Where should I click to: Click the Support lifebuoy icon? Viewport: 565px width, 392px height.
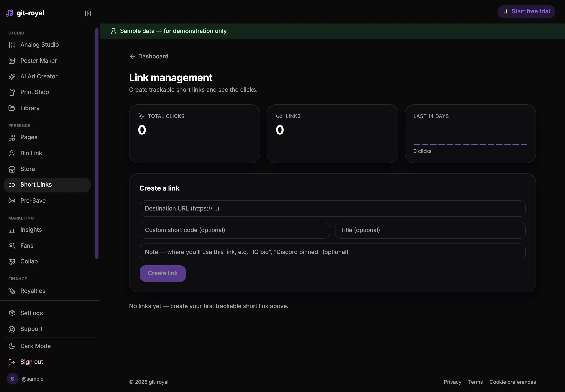click(12, 329)
